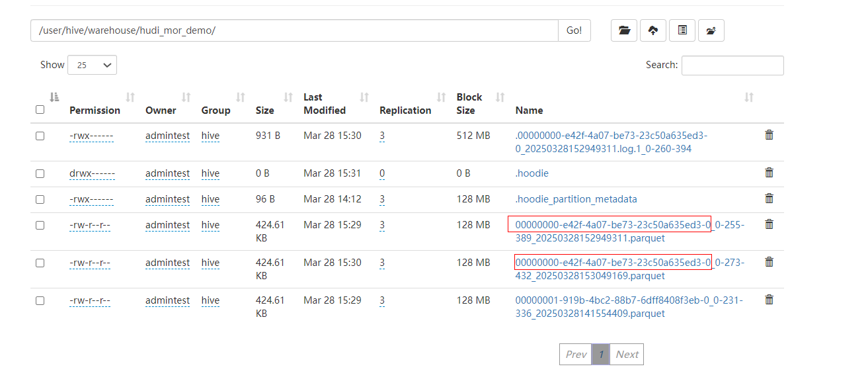
Task: Click the replication value 3 for .hoodie_partition_metadata
Action: (382, 199)
